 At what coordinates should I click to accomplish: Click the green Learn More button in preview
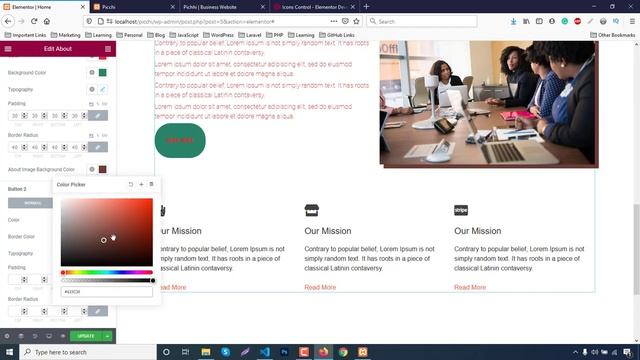[x=180, y=140]
